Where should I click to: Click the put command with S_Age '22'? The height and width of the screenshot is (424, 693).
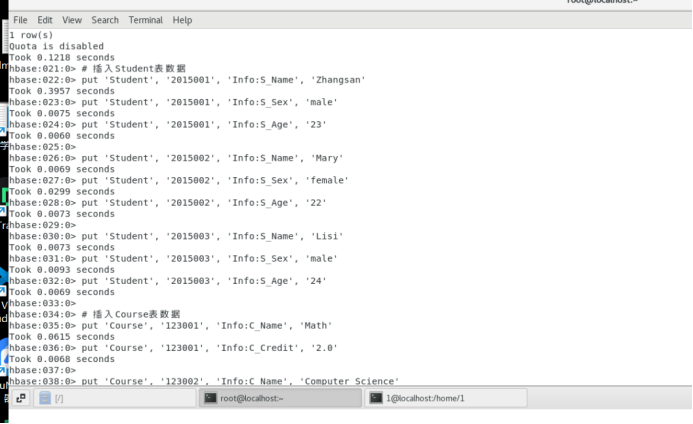pos(168,203)
